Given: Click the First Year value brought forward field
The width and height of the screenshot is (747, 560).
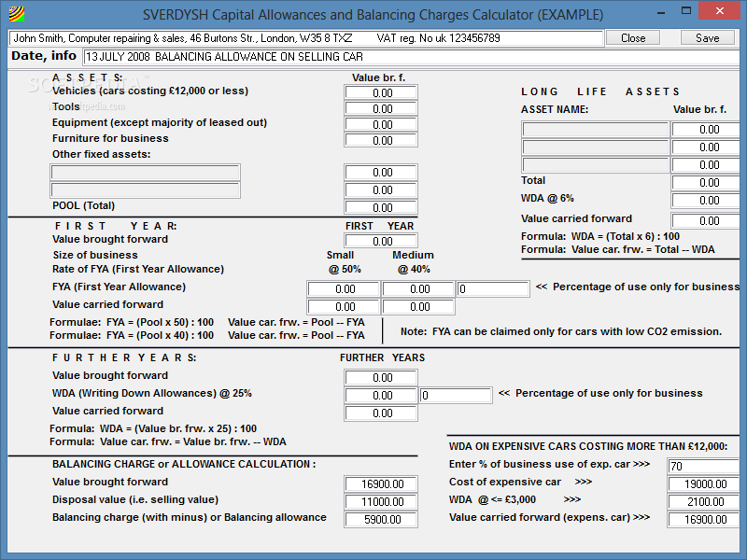Looking at the screenshot, I should click(x=381, y=241).
